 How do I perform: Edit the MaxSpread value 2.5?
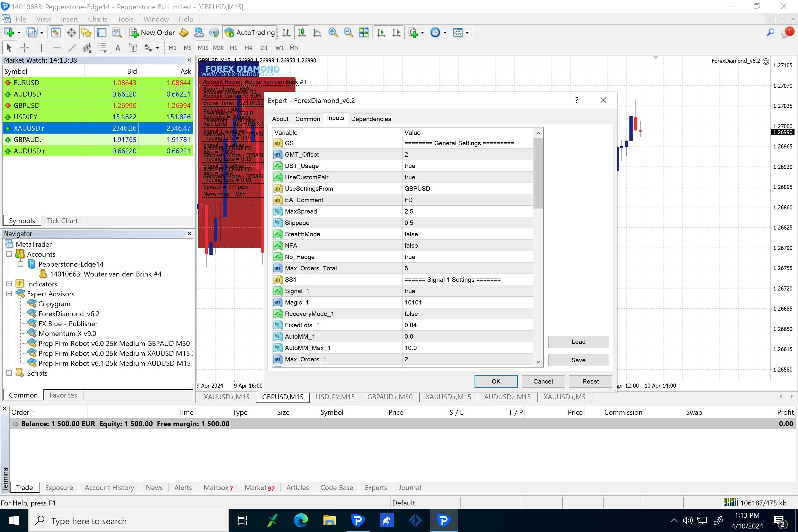[x=468, y=211]
